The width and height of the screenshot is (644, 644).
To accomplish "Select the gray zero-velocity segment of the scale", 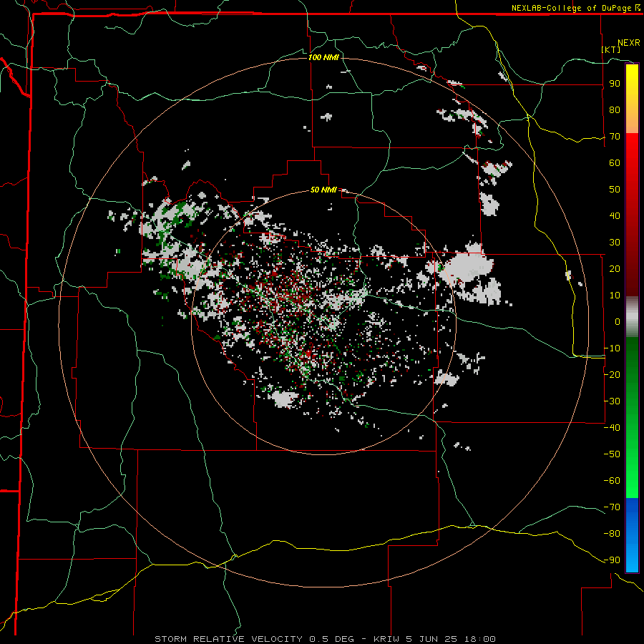I will pos(632,317).
